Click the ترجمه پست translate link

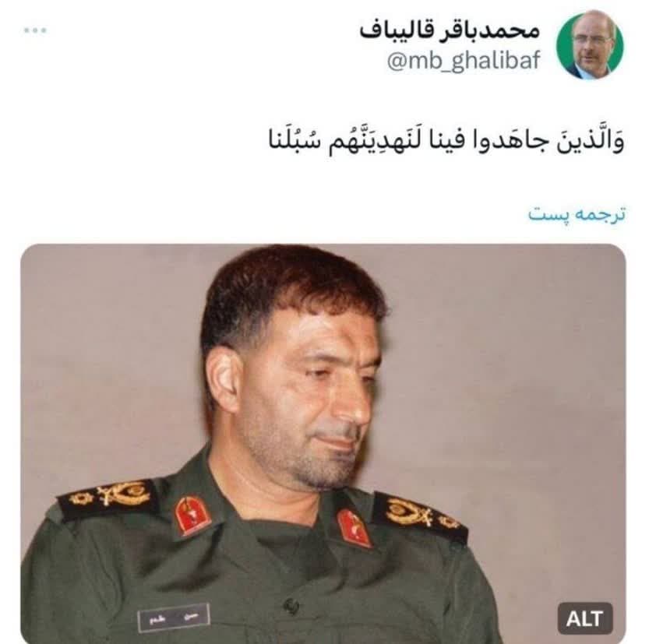point(577,215)
